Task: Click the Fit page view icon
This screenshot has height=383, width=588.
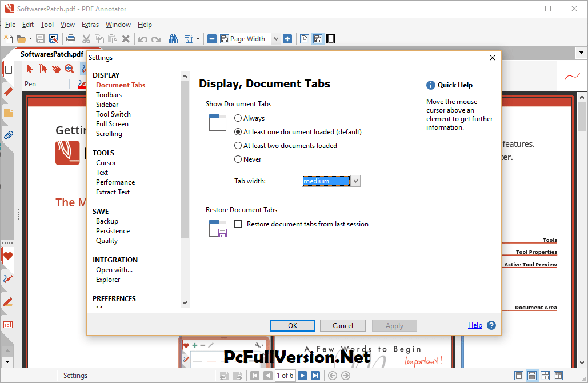Action: [x=305, y=39]
